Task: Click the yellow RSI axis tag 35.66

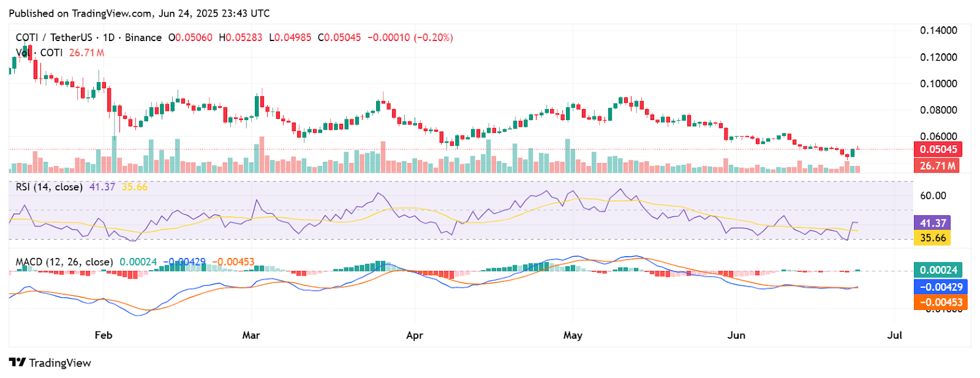Action: 932,238
